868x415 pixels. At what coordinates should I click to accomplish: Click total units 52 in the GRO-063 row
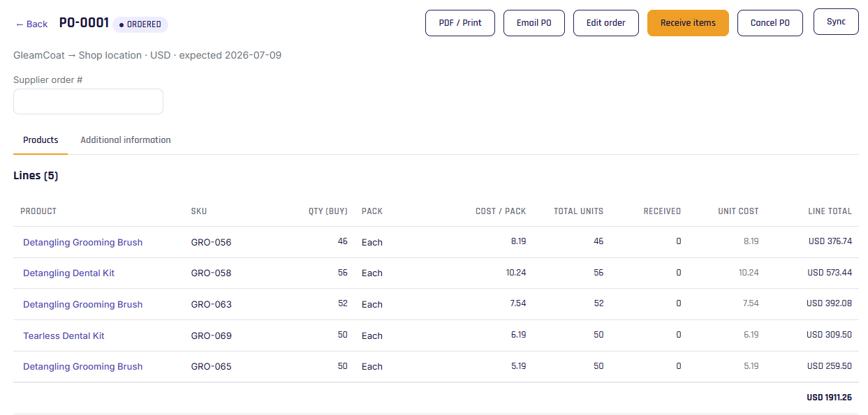[598, 303]
